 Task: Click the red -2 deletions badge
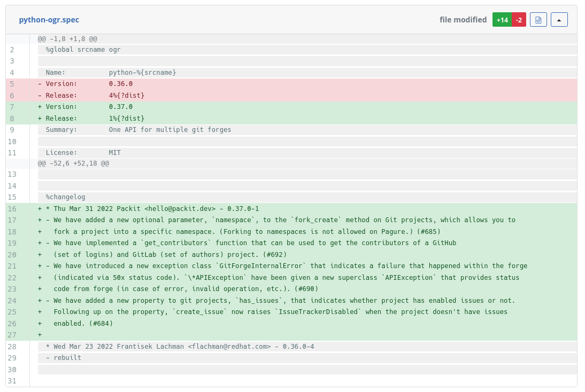519,20
